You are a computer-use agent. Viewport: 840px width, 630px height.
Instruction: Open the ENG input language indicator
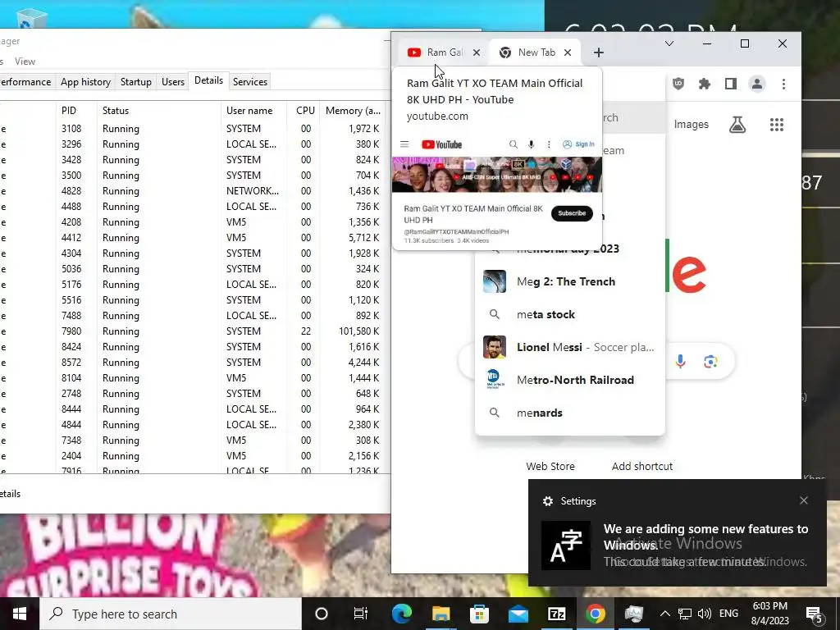click(728, 614)
